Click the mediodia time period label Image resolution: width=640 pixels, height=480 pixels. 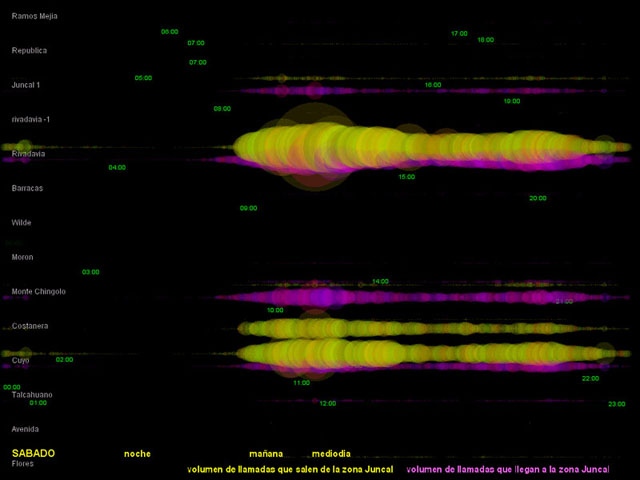331,454
